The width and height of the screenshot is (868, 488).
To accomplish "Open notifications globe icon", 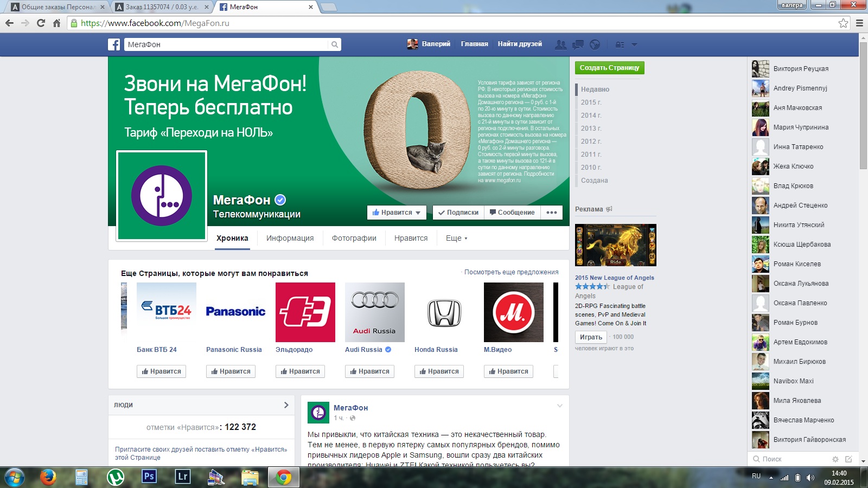I will pos(595,44).
